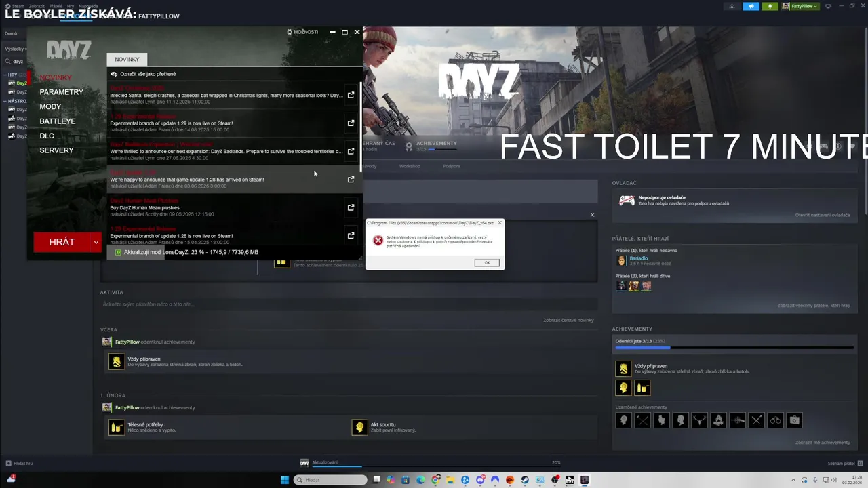Open Microsoft Edge from the taskbar

[x=420, y=480]
